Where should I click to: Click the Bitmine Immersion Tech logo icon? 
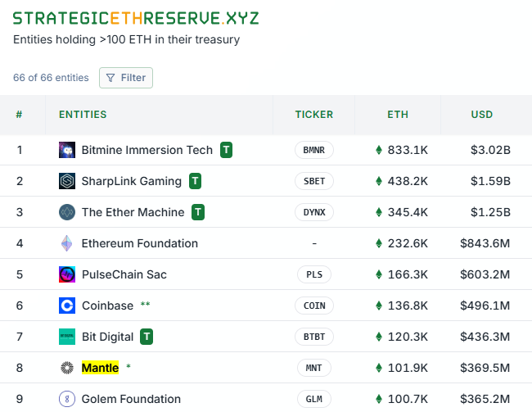click(67, 150)
